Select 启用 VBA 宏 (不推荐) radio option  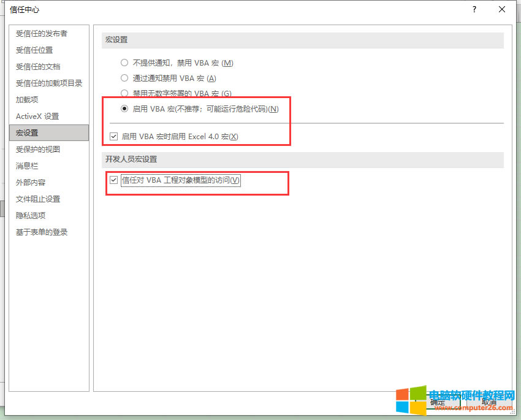(x=124, y=109)
